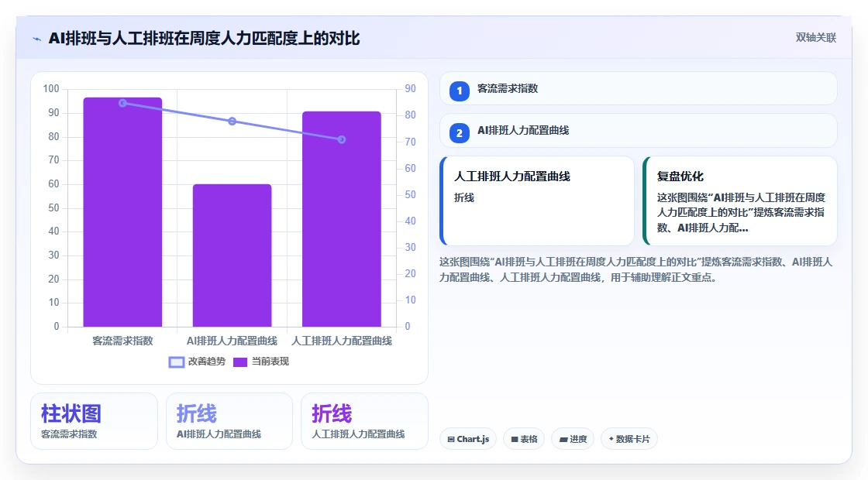Click the 当前表现 legend label
The height and width of the screenshot is (480, 868).
tap(270, 362)
